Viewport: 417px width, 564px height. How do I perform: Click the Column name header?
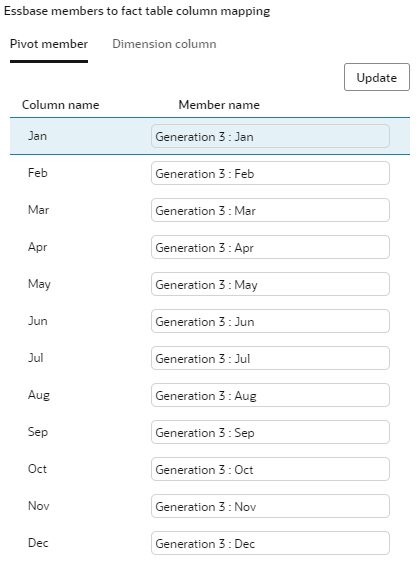coord(60,105)
